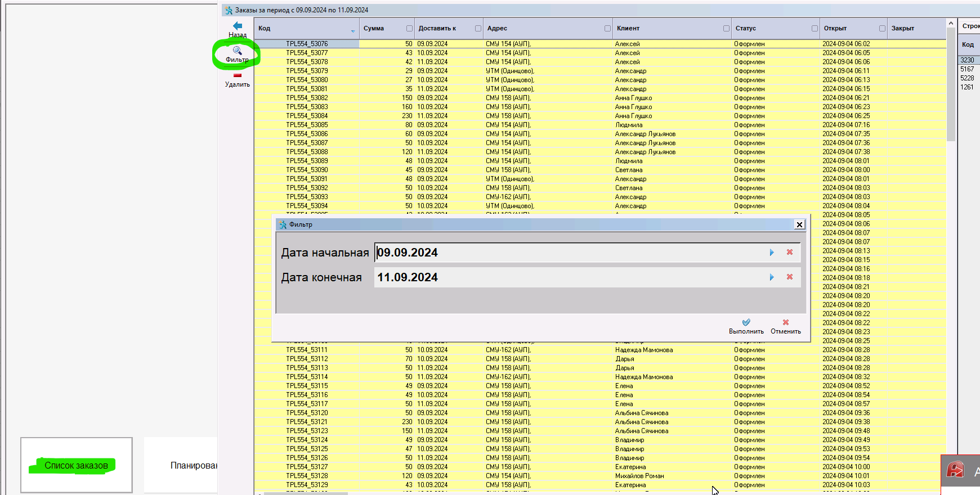980x495 pixels.
Task: Clear the Дата конечная value with red X
Action: (x=790, y=277)
